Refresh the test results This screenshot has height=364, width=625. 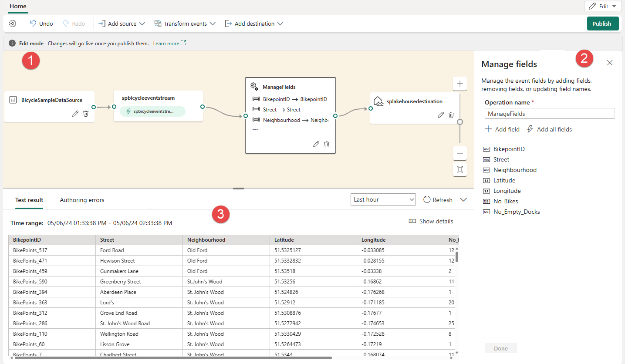438,199
